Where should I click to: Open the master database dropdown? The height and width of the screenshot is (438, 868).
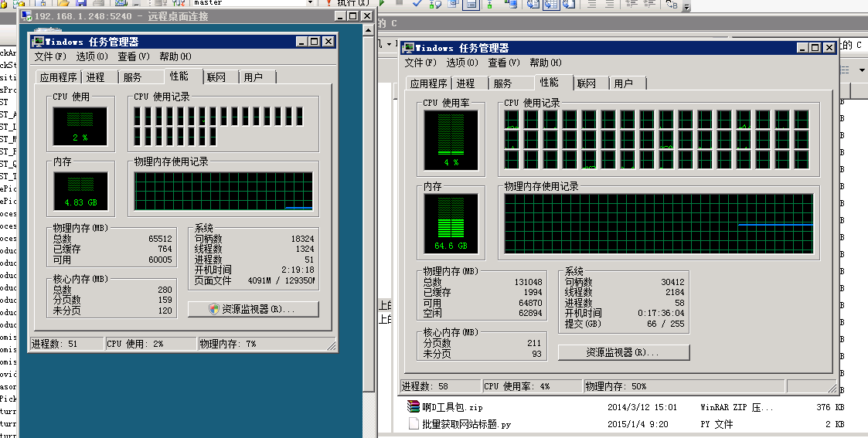click(310, 3)
